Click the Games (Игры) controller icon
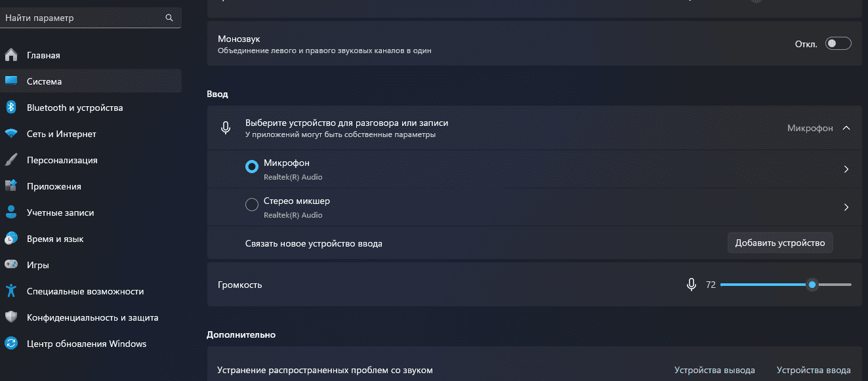 click(x=11, y=265)
